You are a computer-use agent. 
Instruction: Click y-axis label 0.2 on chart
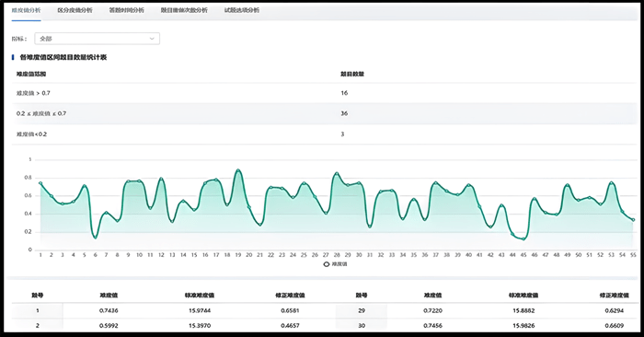28,232
